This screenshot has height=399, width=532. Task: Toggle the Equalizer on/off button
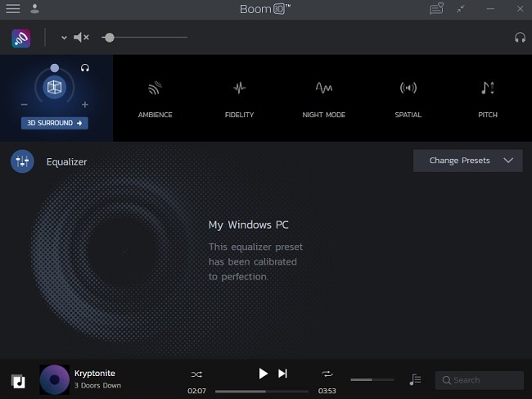22,161
